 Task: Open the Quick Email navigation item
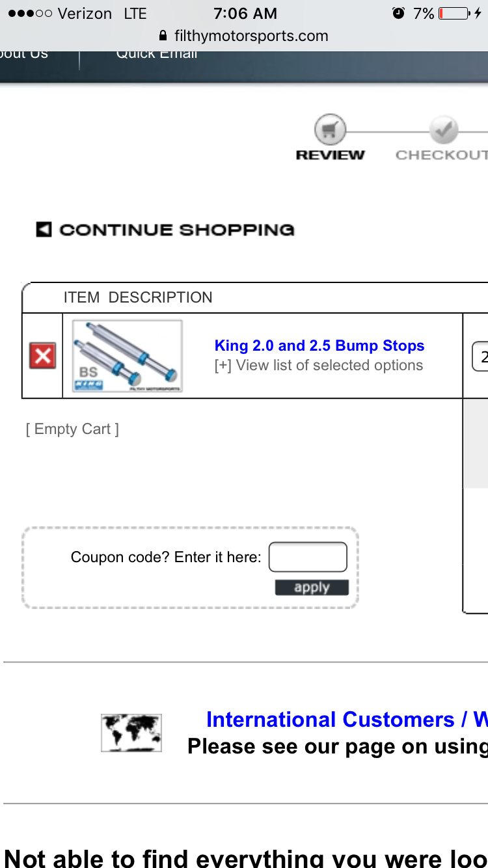pyautogui.click(x=157, y=54)
